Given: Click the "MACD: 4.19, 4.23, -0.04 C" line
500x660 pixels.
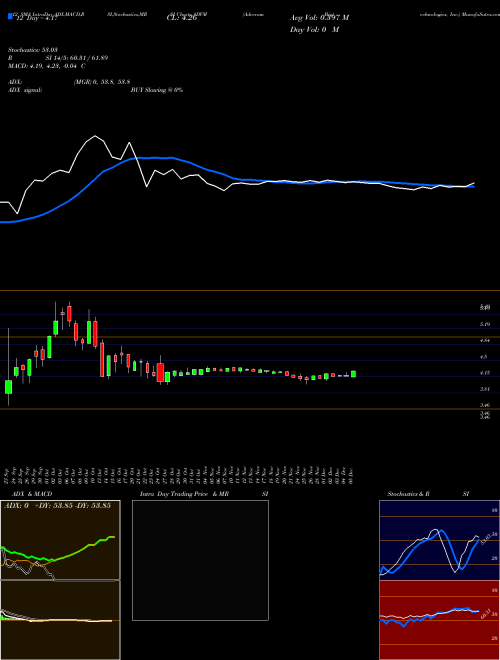Looking at the screenshot, I should pos(47,66).
